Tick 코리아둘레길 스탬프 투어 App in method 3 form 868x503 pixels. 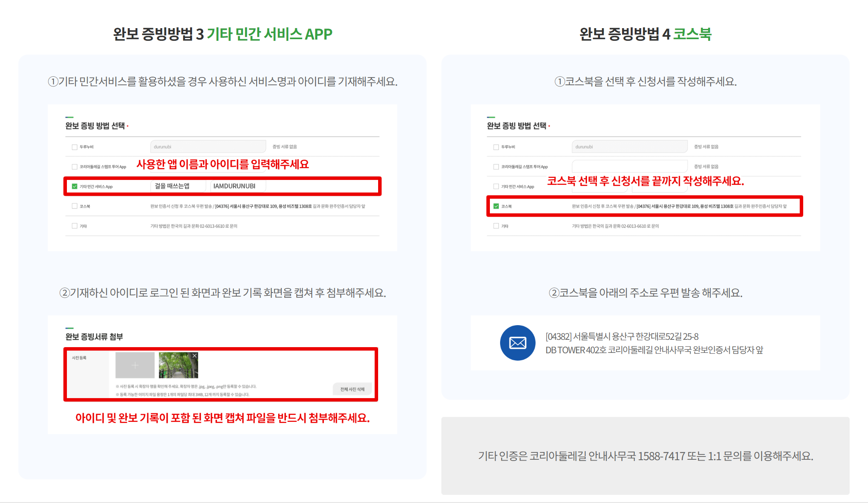point(75,167)
